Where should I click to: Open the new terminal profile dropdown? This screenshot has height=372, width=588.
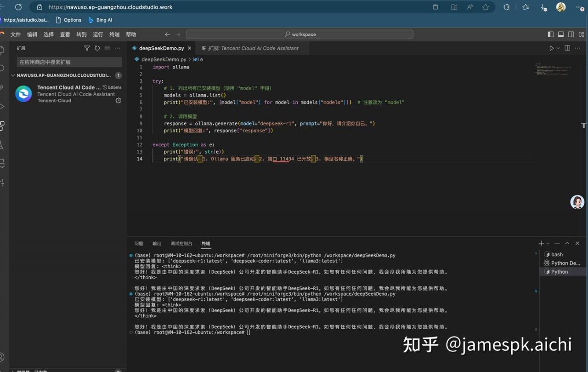pyautogui.click(x=548, y=243)
